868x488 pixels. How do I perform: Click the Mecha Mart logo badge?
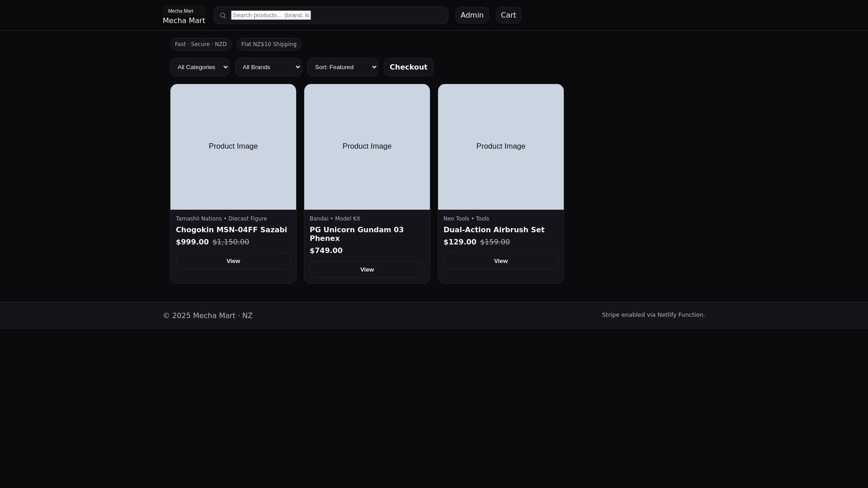(x=184, y=11)
